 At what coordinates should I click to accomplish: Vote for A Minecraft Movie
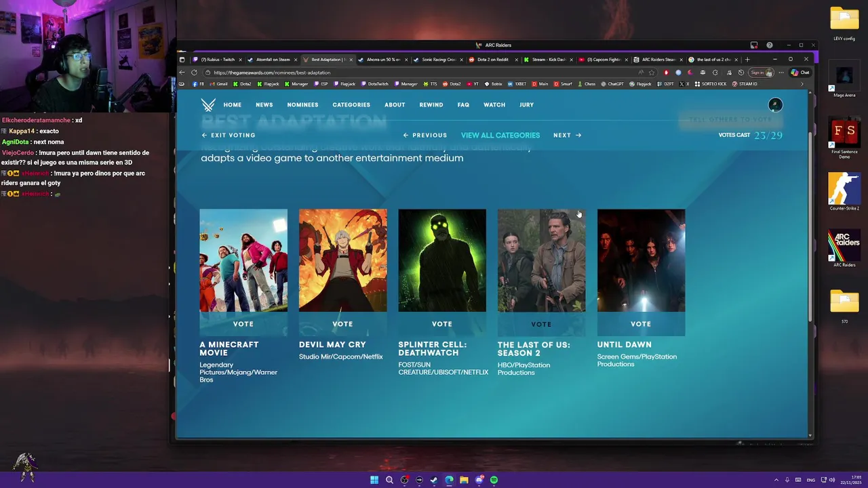(243, 324)
